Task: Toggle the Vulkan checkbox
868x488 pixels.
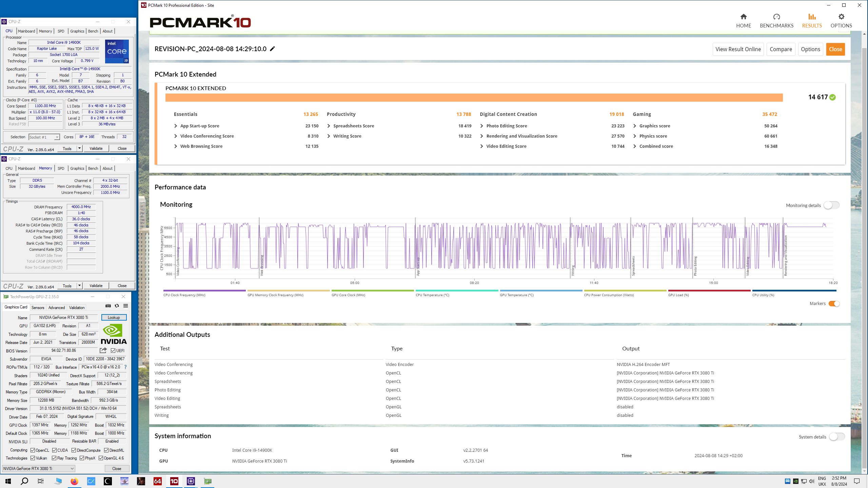Action: click(33, 458)
